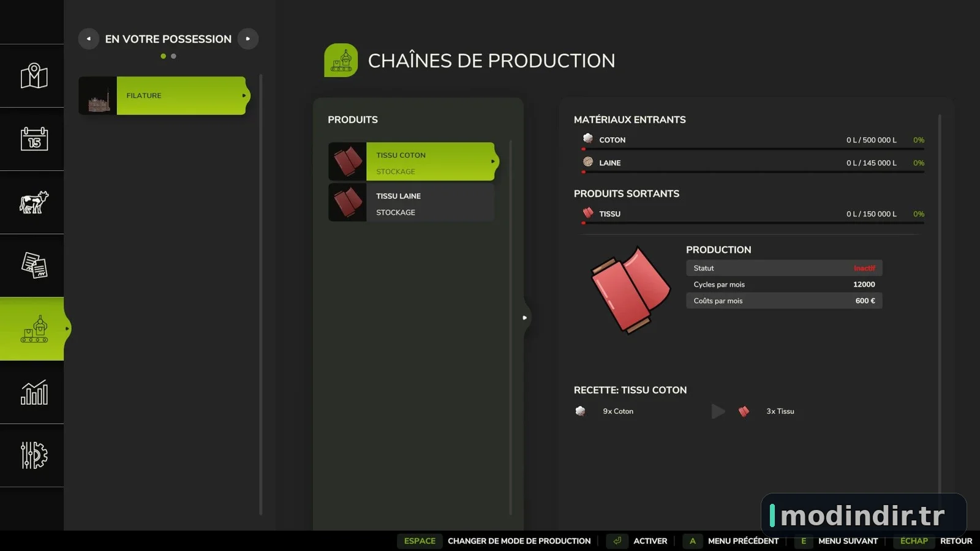Go to previous category with left arrow

tap(89, 39)
